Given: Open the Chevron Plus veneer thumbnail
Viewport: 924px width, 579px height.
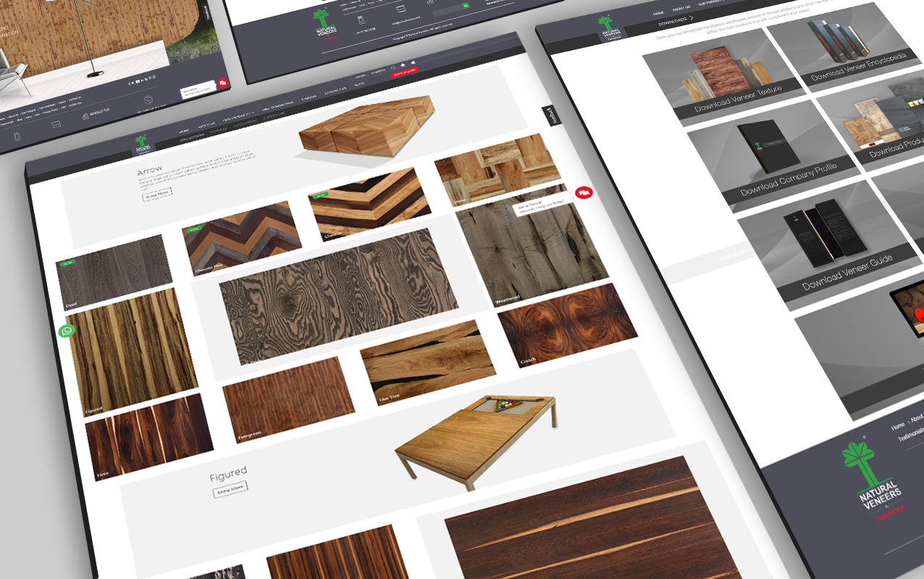Looking at the screenshot, I should 241,239.
